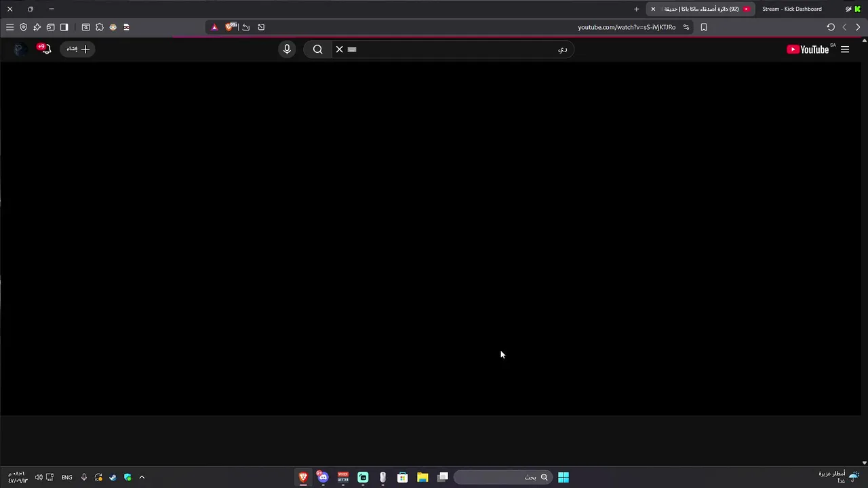Open site settings tune icon
Image resolution: width=868 pixels, height=488 pixels.
[x=686, y=27]
